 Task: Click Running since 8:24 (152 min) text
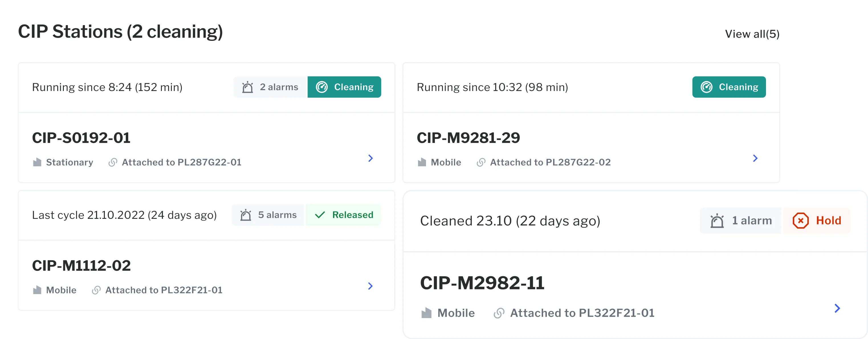(107, 87)
